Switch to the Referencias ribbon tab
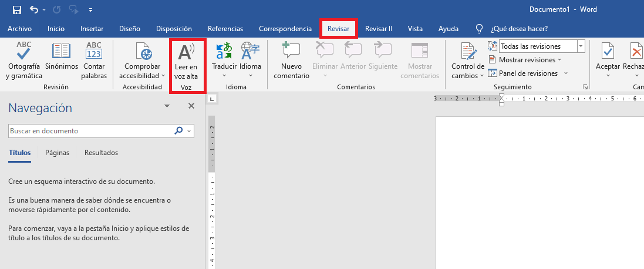Viewport: 644px width, 269px height. (225, 29)
